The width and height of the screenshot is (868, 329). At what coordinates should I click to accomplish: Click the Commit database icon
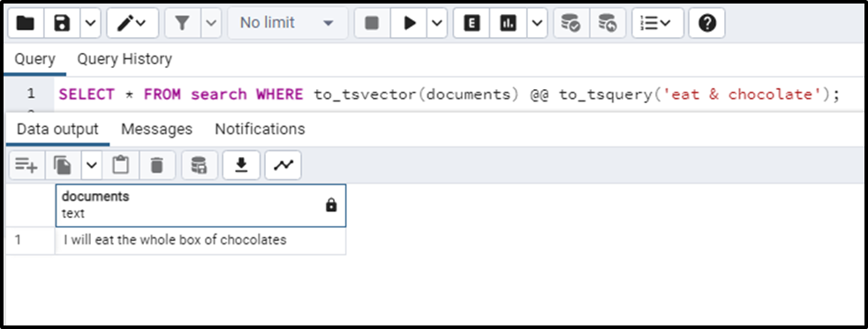(570, 23)
